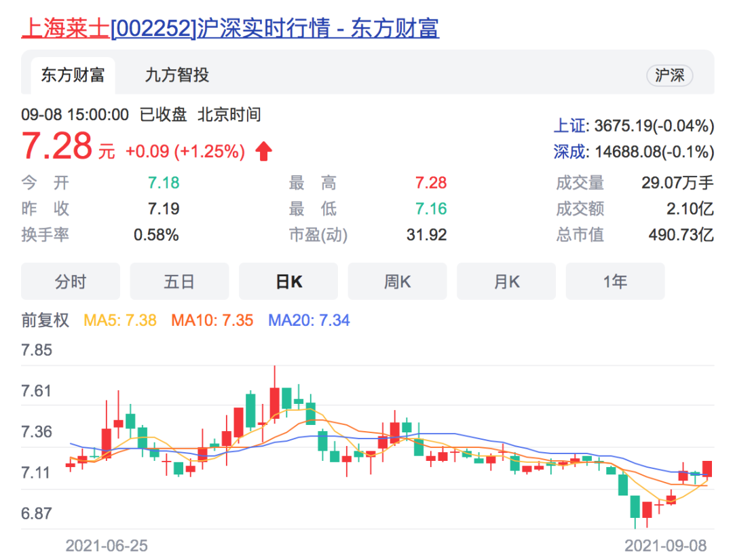Open the 深成 index link
Viewport: 733px width, 560px height.
pos(569,152)
